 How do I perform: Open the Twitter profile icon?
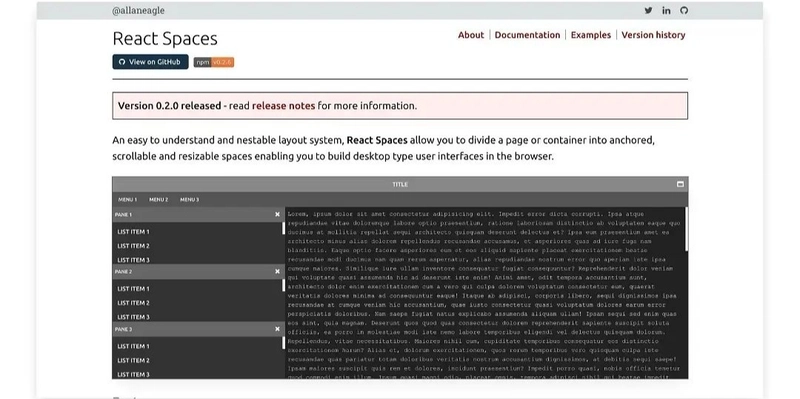click(x=648, y=10)
